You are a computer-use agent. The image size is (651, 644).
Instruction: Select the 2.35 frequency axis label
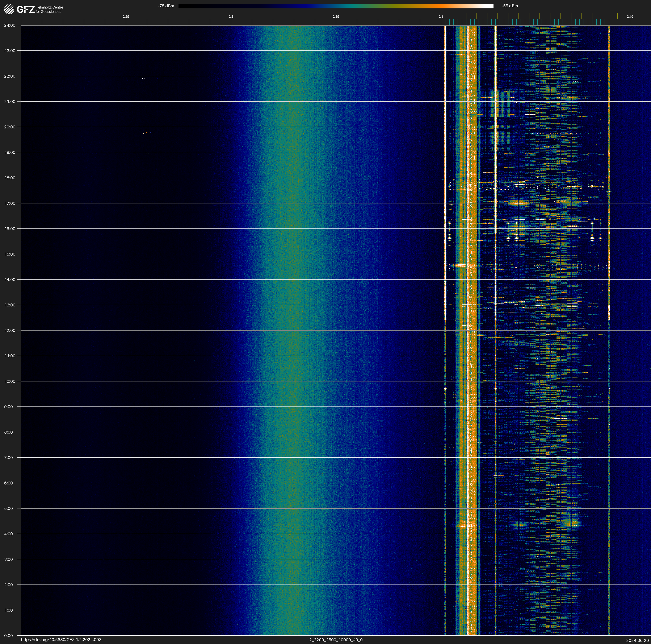pyautogui.click(x=336, y=17)
